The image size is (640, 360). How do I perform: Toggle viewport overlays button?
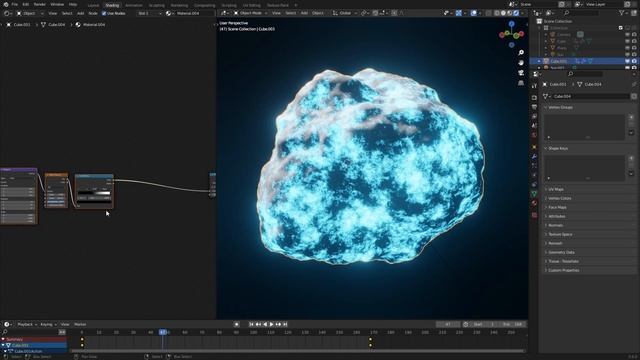[473, 13]
